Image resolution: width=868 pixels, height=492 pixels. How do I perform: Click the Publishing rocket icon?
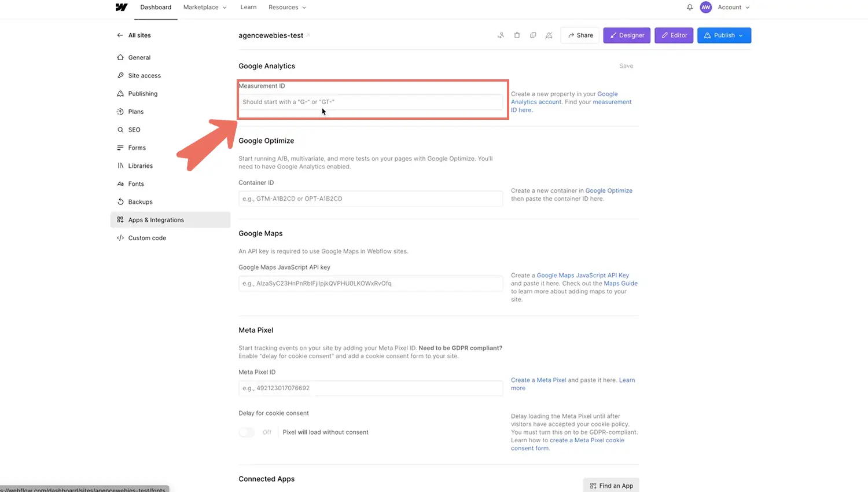120,93
